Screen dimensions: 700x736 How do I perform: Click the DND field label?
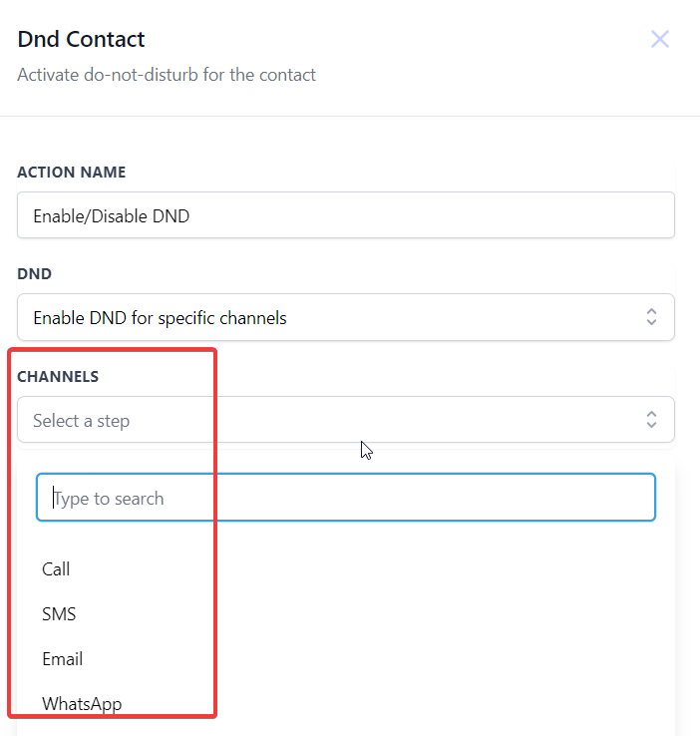pos(34,273)
